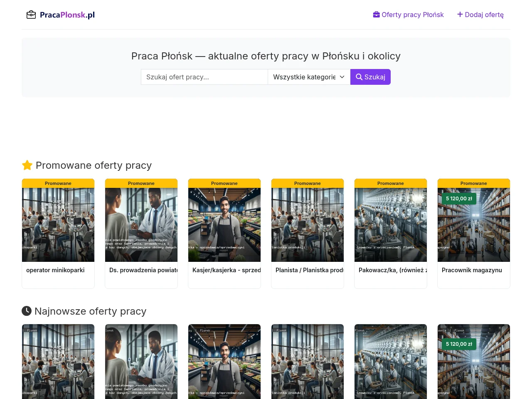Click the Szukaj search button
Screen dimensions: 532x399
(x=370, y=77)
